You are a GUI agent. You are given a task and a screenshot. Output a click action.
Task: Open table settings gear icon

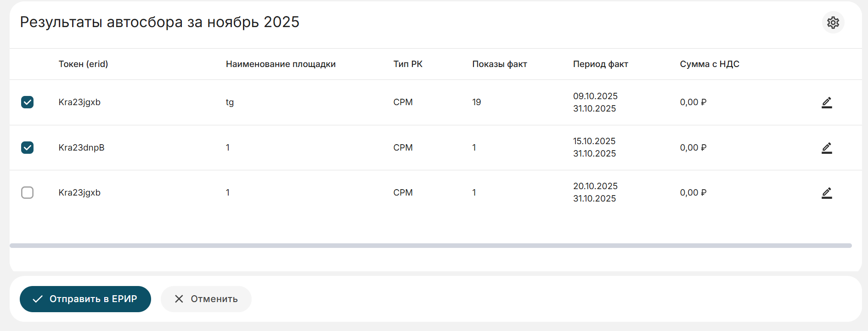[833, 22]
